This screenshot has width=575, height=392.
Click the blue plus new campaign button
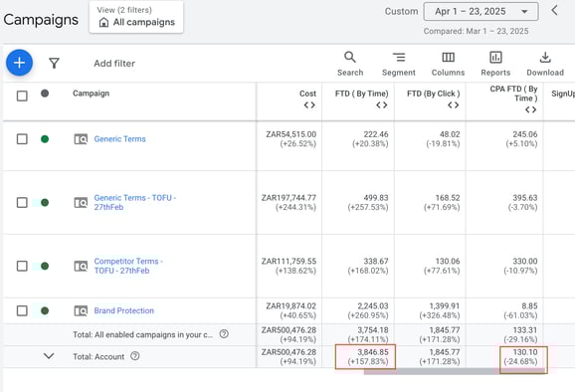pyautogui.click(x=20, y=63)
